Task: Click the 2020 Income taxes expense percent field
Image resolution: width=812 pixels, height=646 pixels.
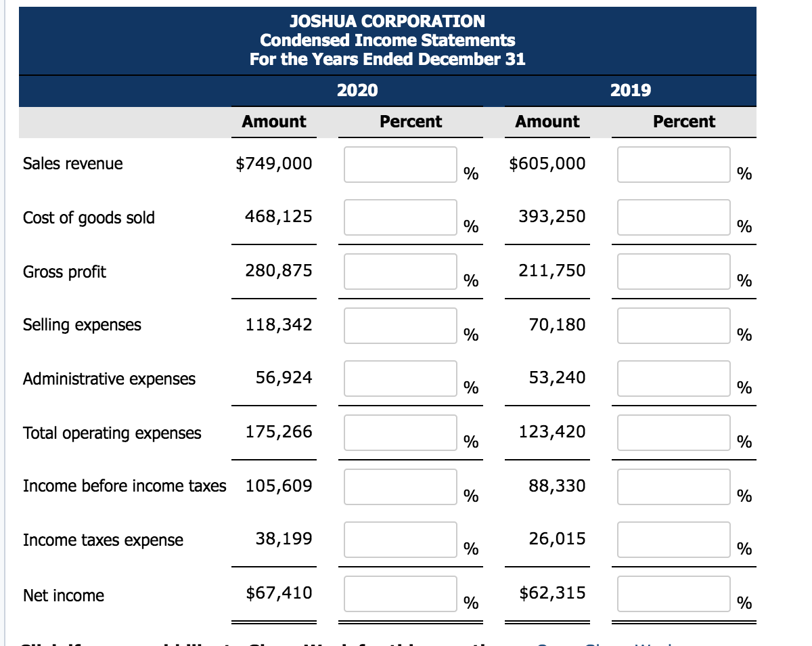Action: click(x=399, y=539)
